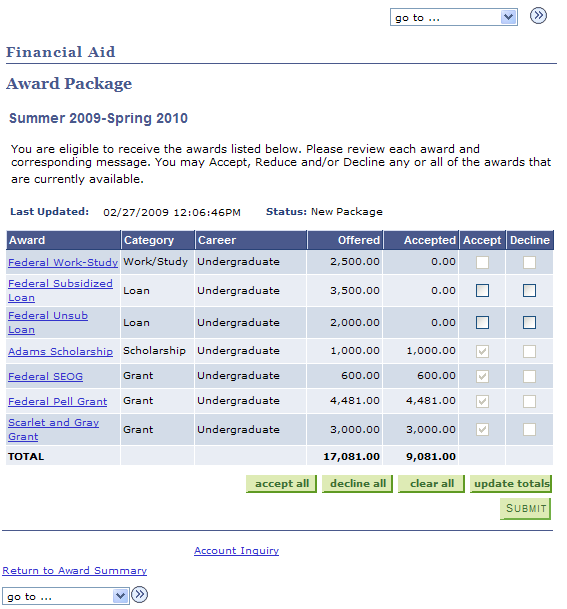
Task: Click total offered amount 17,081.00
Action: [351, 456]
